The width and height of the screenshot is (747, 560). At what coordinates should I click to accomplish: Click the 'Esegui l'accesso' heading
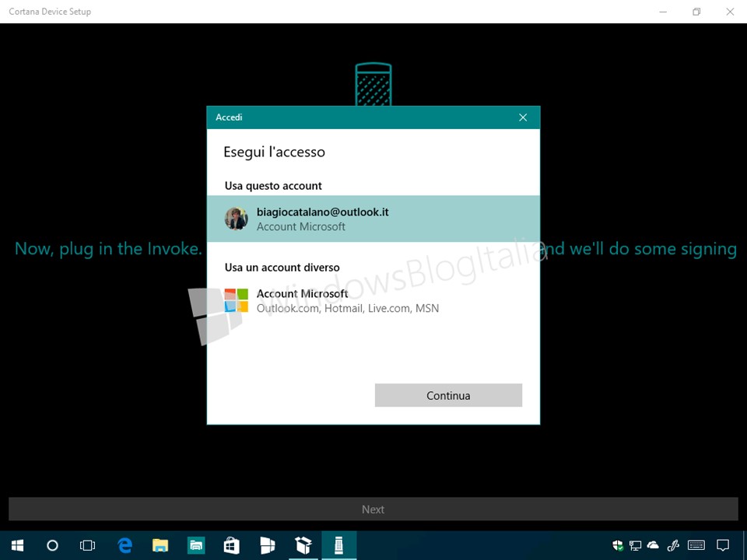point(275,152)
